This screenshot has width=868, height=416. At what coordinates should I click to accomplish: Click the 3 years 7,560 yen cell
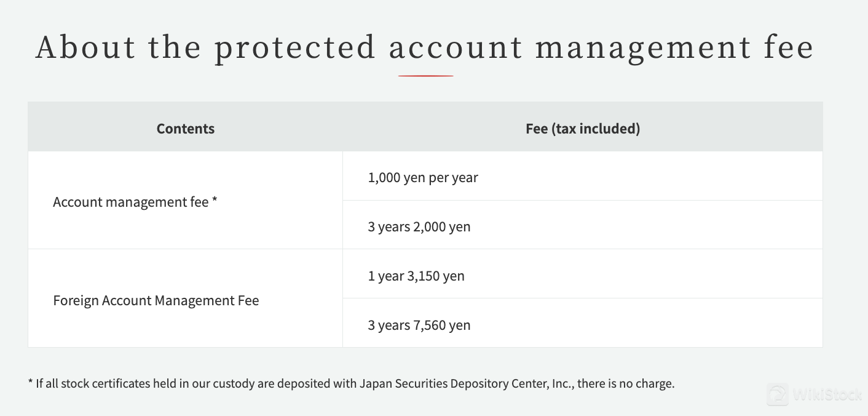[x=583, y=323]
